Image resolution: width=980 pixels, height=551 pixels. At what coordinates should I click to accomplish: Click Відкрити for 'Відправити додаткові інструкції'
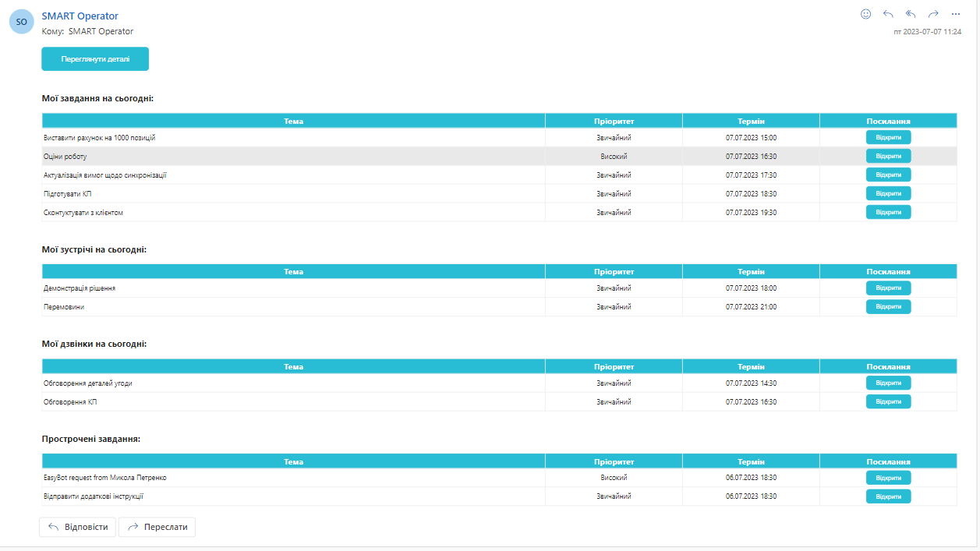[x=888, y=496]
